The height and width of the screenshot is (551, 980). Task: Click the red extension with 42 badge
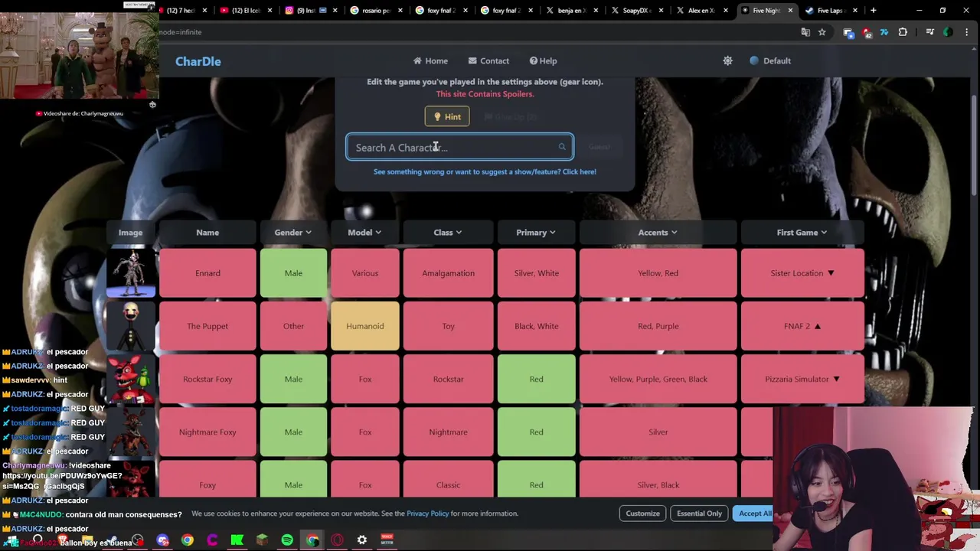pyautogui.click(x=867, y=32)
